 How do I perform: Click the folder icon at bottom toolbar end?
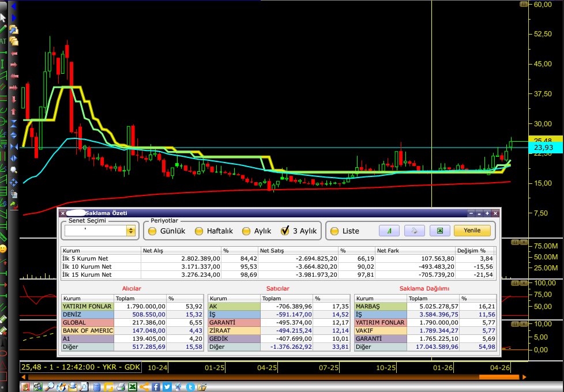[x=202, y=387]
